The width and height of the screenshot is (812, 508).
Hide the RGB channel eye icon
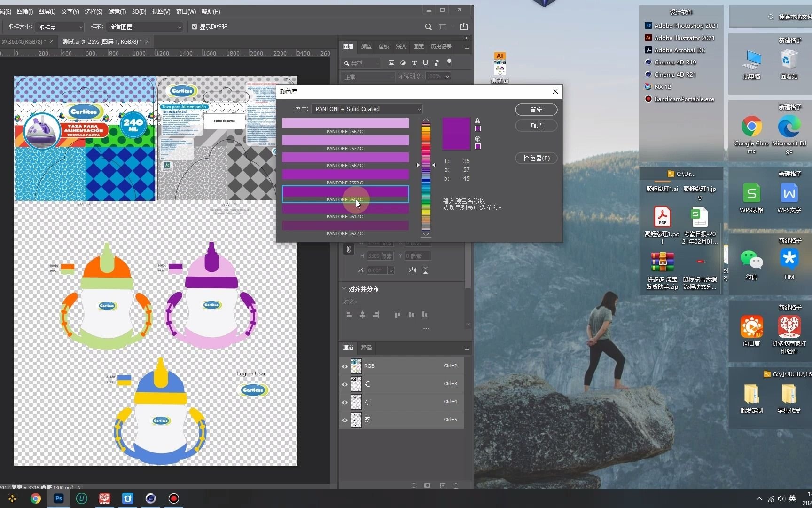(344, 366)
